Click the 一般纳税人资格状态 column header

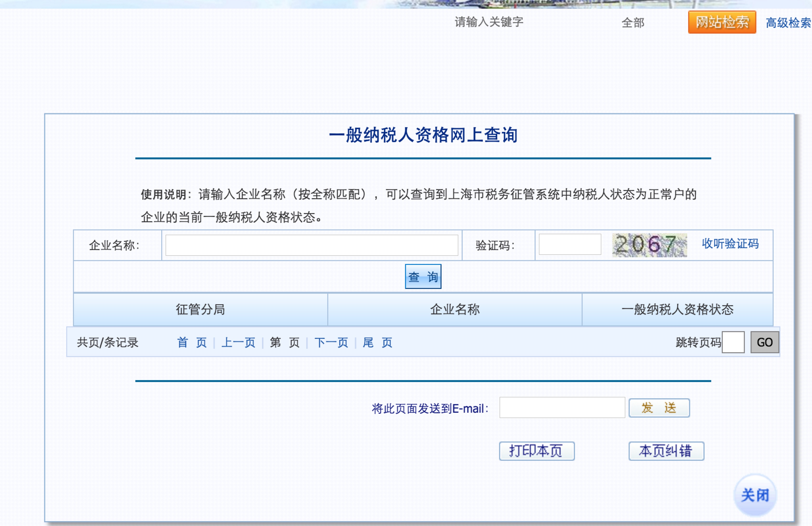click(x=677, y=309)
